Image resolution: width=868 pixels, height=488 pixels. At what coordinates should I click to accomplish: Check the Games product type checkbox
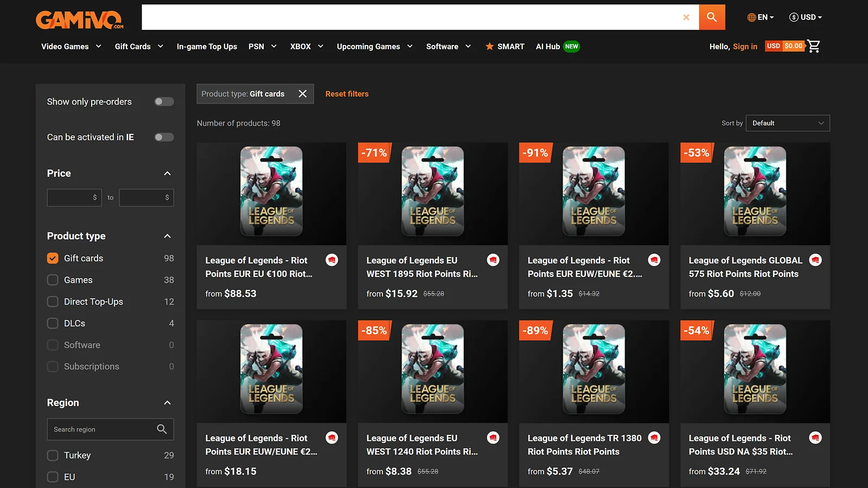point(53,280)
